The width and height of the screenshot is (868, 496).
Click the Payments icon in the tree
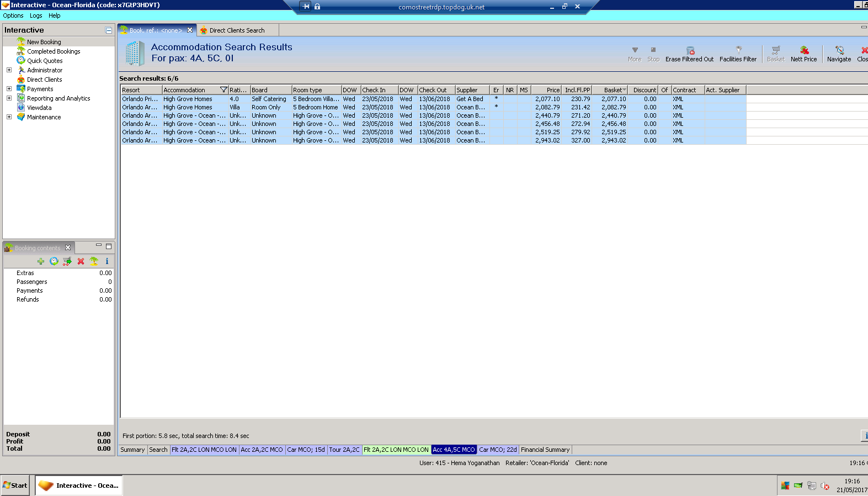[x=21, y=89]
